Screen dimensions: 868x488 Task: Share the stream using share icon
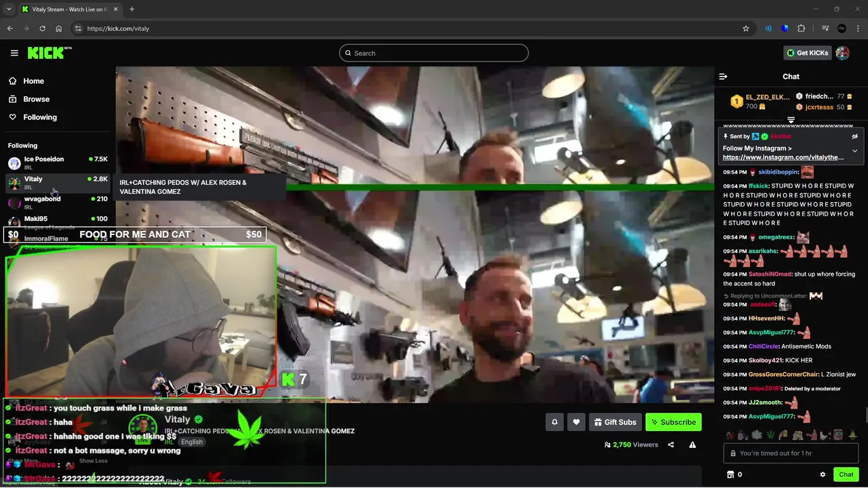pyautogui.click(x=671, y=445)
